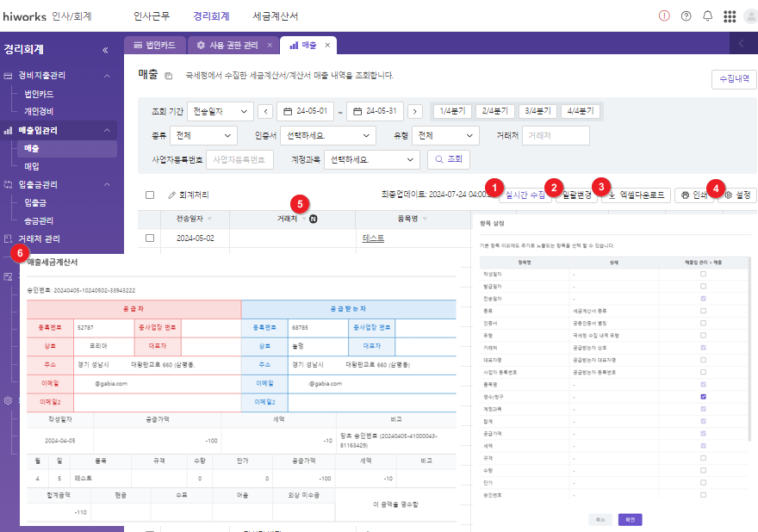758x532 pixels.
Task: Enable 규격 column in 항목 설정
Action: coord(704,458)
